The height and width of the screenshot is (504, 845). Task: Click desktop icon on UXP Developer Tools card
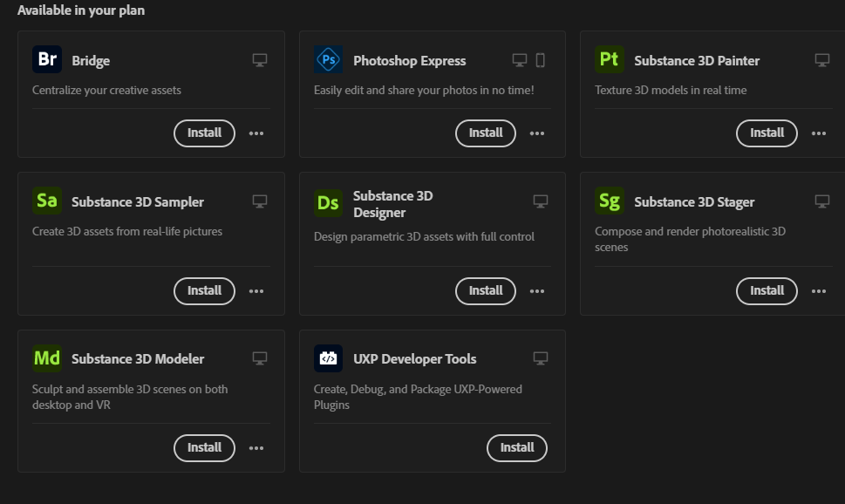(541, 358)
